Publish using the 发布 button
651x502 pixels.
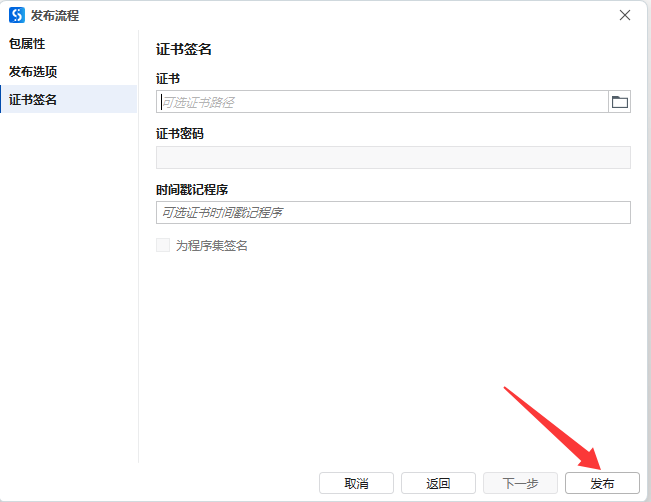tap(602, 483)
